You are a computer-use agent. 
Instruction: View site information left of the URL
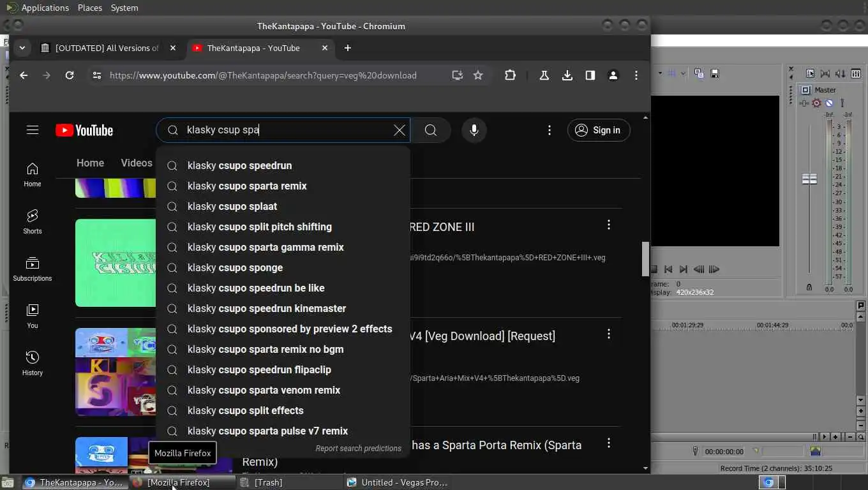[x=97, y=75]
